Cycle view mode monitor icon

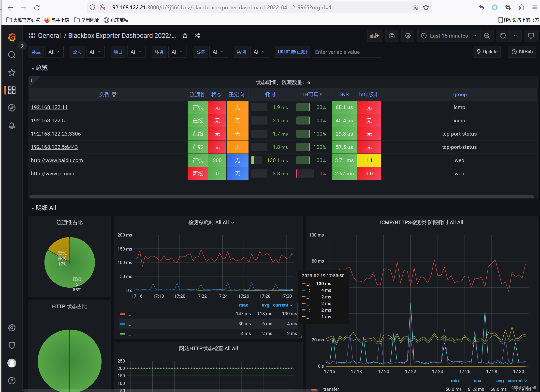(531, 36)
